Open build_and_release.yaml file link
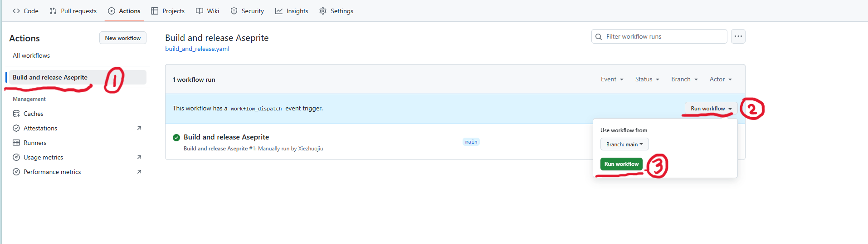Image resolution: width=868 pixels, height=244 pixels. click(197, 49)
